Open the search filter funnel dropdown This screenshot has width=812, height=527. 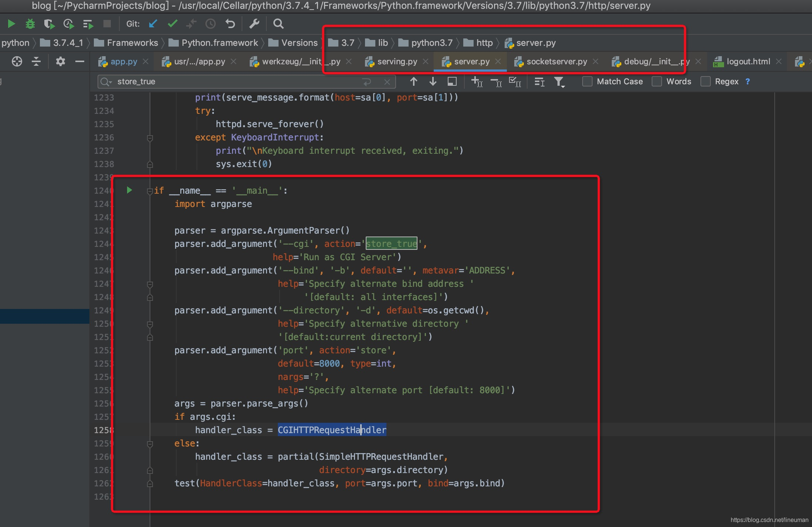pyautogui.click(x=560, y=82)
